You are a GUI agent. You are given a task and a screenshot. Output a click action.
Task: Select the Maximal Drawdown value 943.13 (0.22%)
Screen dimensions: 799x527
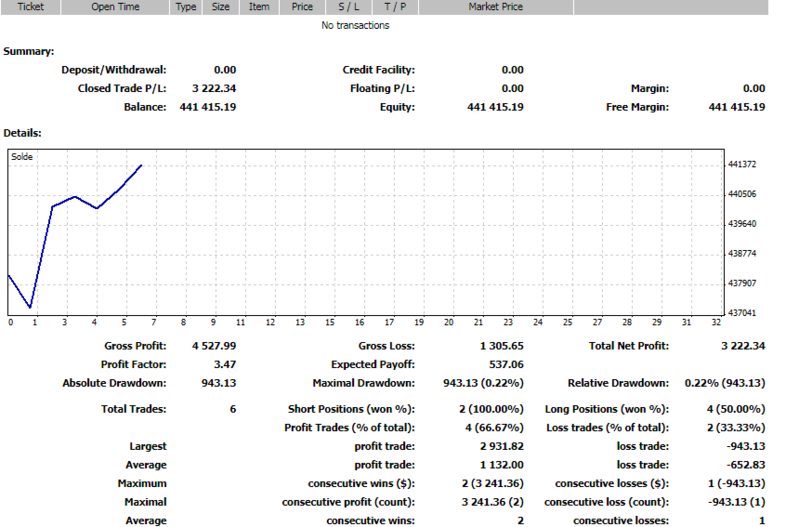483,383
